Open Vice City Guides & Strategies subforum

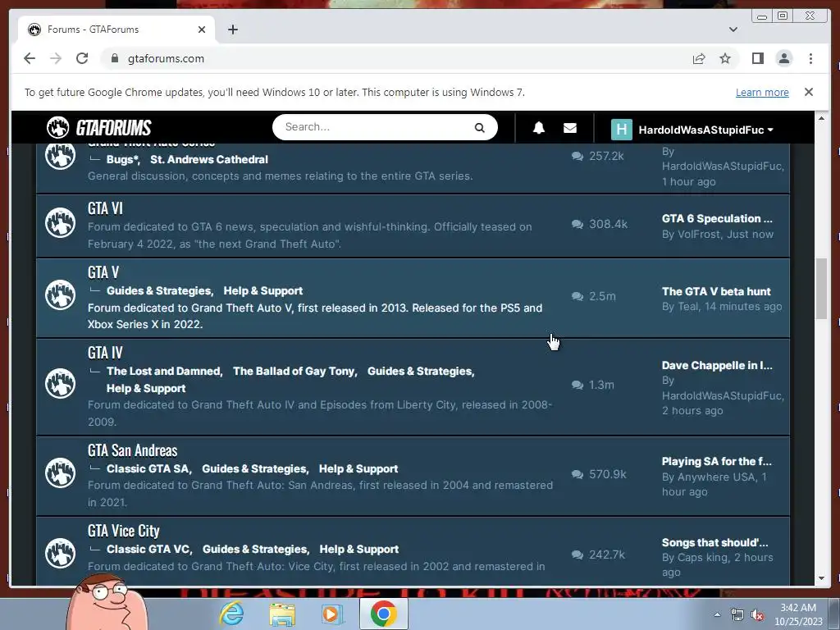(256, 549)
